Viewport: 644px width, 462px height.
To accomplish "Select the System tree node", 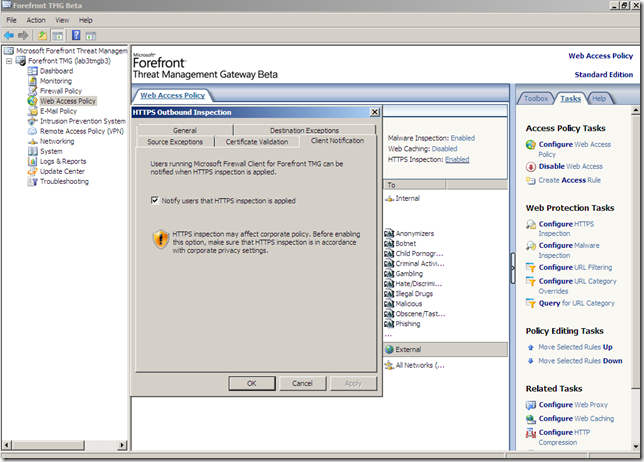I will point(51,151).
